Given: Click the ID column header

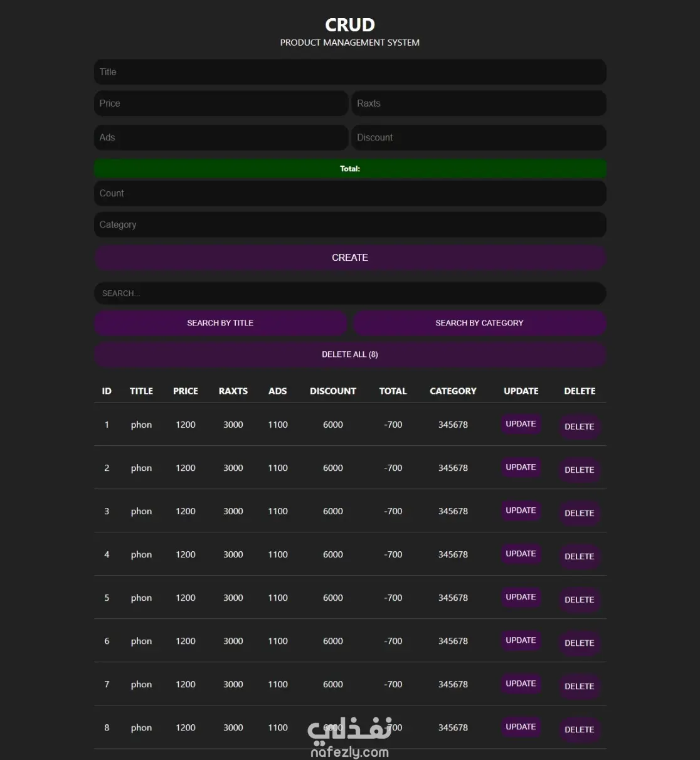Looking at the screenshot, I should (x=107, y=391).
